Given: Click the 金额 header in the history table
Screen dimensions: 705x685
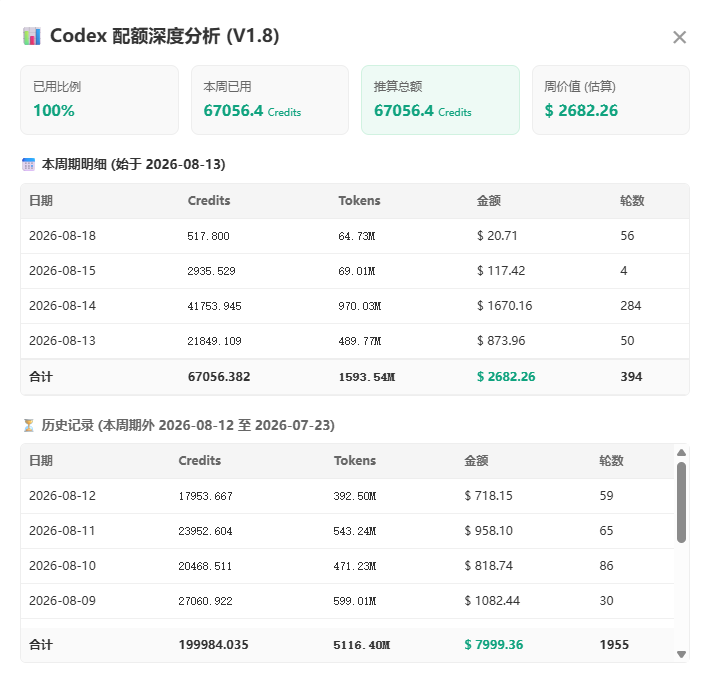Looking at the screenshot, I should [477, 461].
